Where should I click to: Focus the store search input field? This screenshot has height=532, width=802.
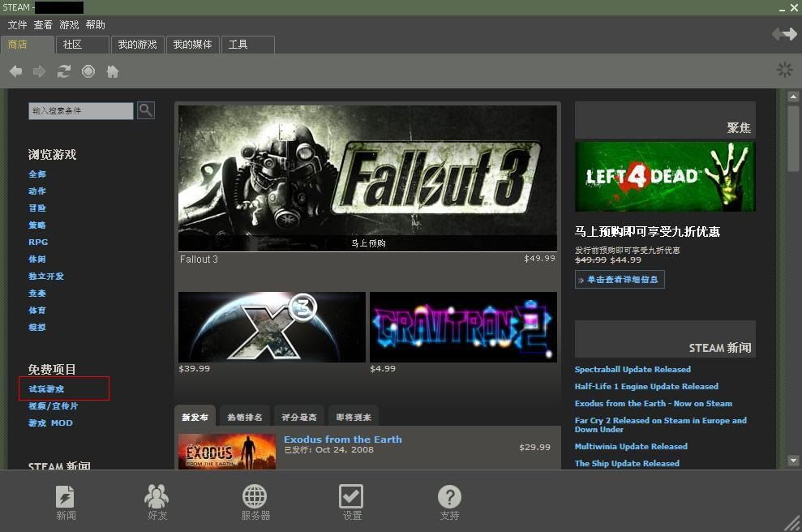[81, 110]
